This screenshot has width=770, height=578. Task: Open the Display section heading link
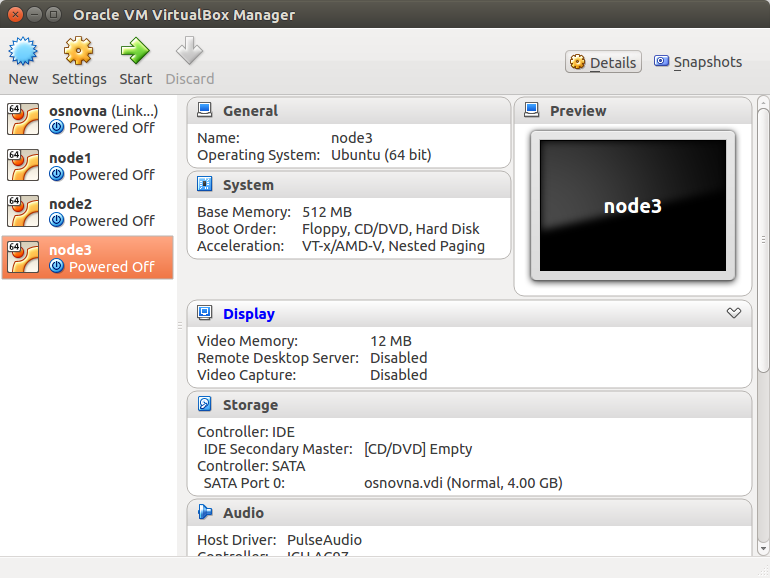[248, 314]
